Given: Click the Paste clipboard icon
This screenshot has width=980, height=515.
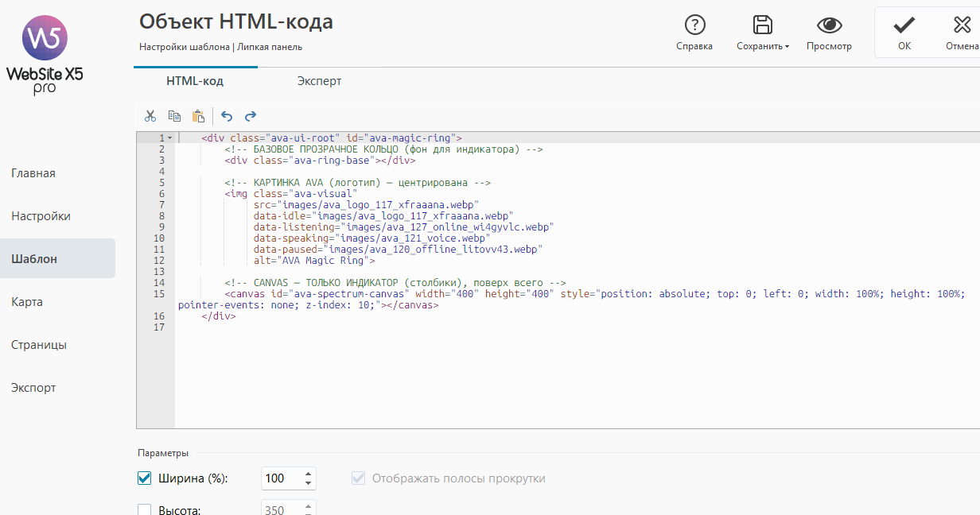Looking at the screenshot, I should pyautogui.click(x=198, y=115).
